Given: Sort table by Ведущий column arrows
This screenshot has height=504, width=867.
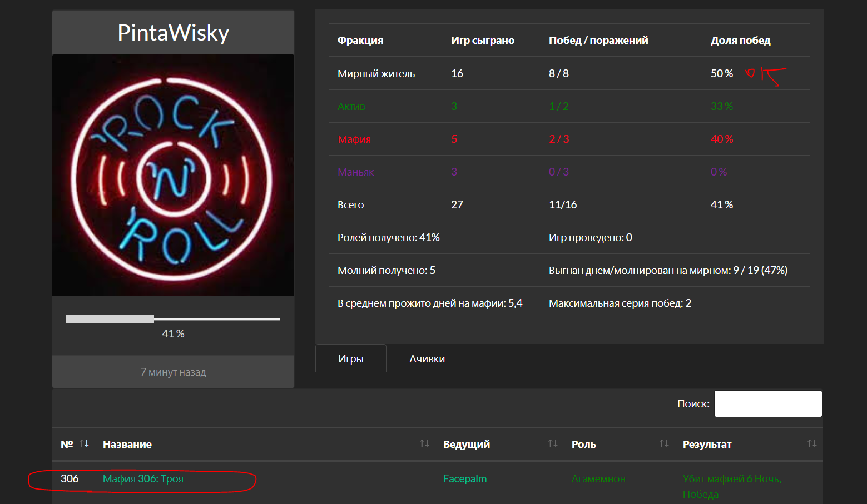Looking at the screenshot, I should tap(553, 443).
